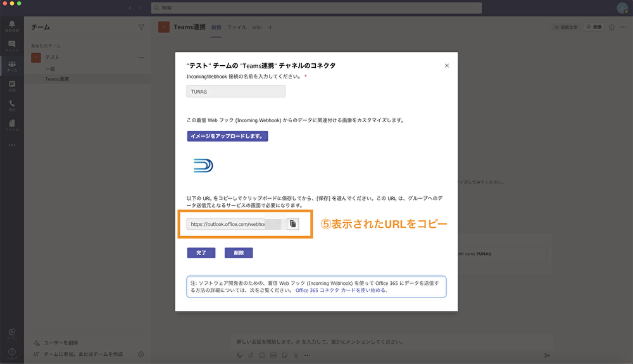The height and width of the screenshot is (364, 633).
Task: Switch to the Wiki tab
Action: tap(257, 27)
